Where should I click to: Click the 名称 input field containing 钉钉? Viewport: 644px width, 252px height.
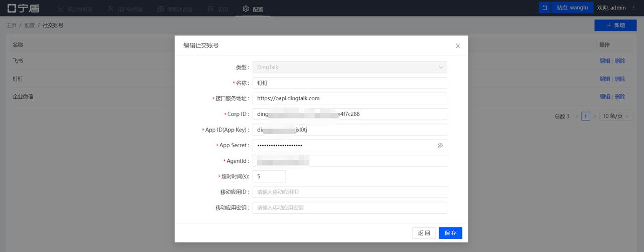pyautogui.click(x=350, y=83)
